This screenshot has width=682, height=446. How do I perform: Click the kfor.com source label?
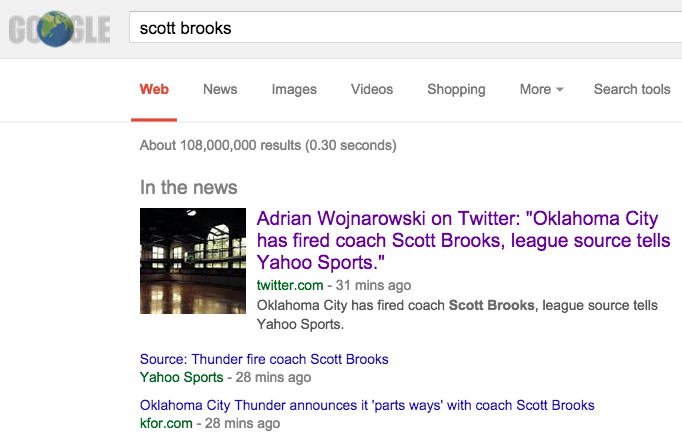(x=166, y=423)
